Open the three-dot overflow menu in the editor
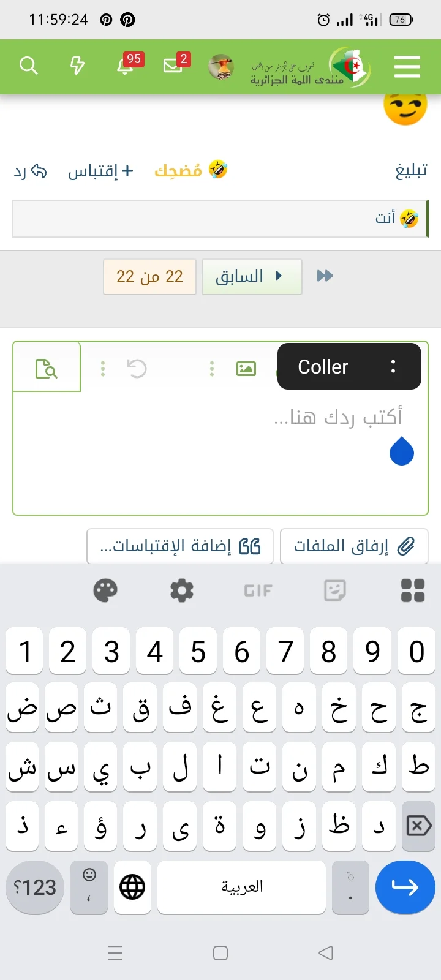Viewport: 441px width, 980px height. click(103, 367)
